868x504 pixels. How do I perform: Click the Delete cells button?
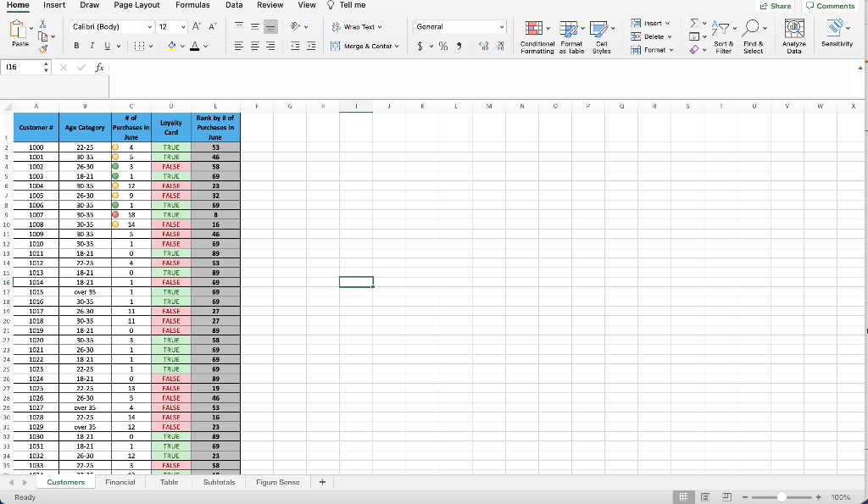click(651, 36)
